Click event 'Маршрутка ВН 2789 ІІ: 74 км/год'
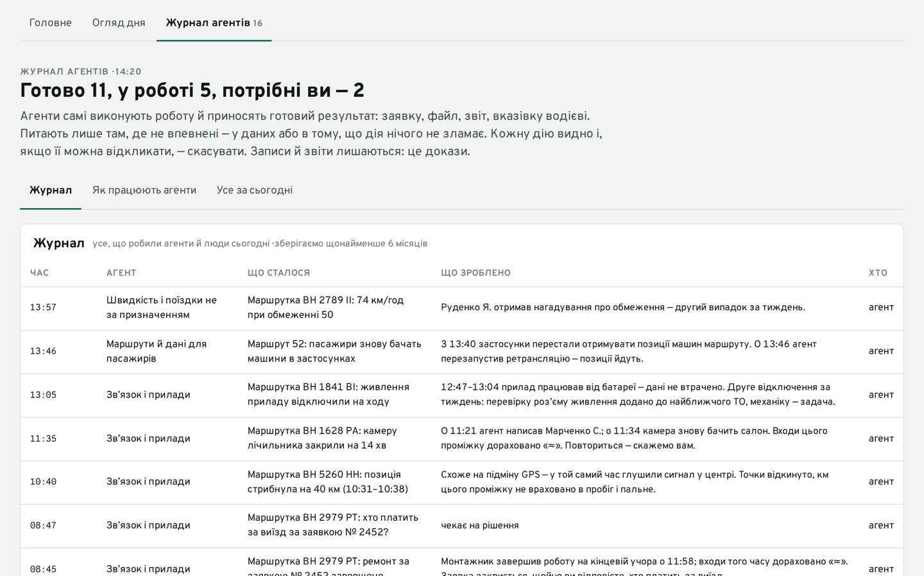Viewport: 924px width, 576px height. [325, 308]
